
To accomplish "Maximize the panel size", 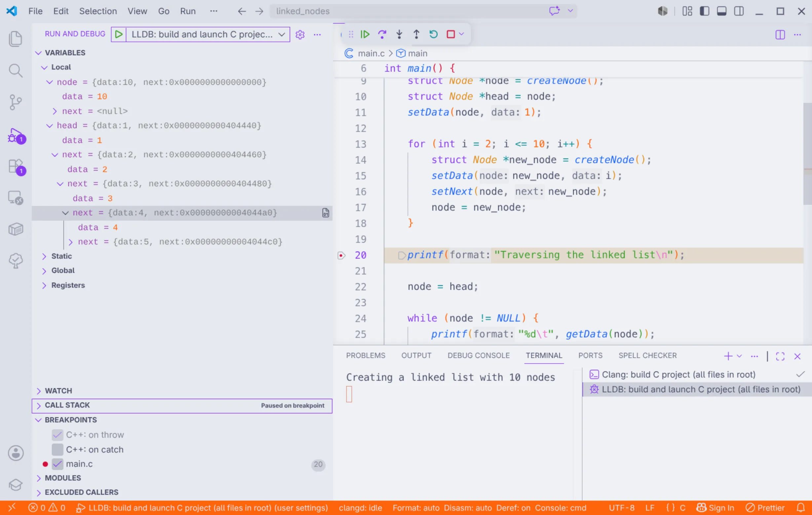I will point(780,356).
